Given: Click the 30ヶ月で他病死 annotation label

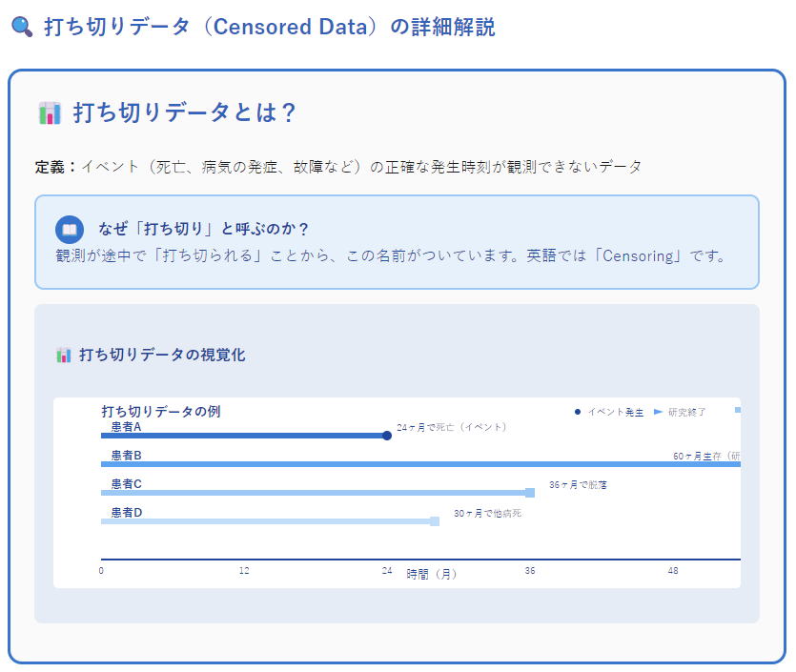Looking at the screenshot, I should [x=487, y=513].
